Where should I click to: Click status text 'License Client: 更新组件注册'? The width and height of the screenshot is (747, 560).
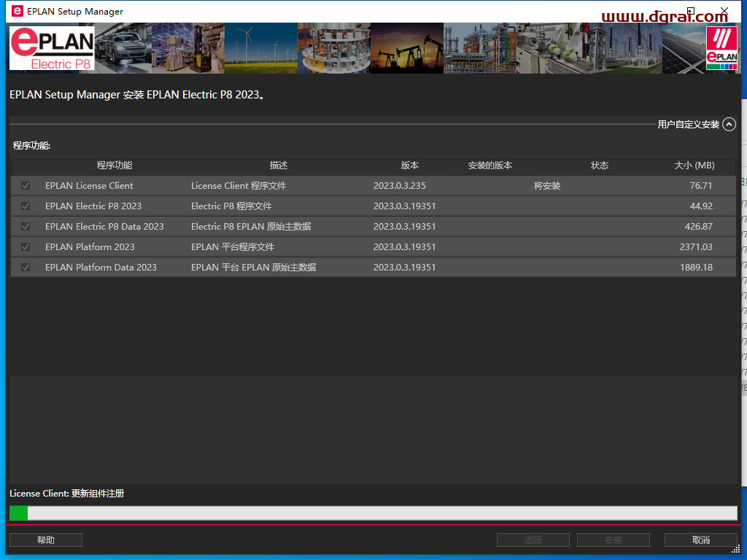point(66,494)
